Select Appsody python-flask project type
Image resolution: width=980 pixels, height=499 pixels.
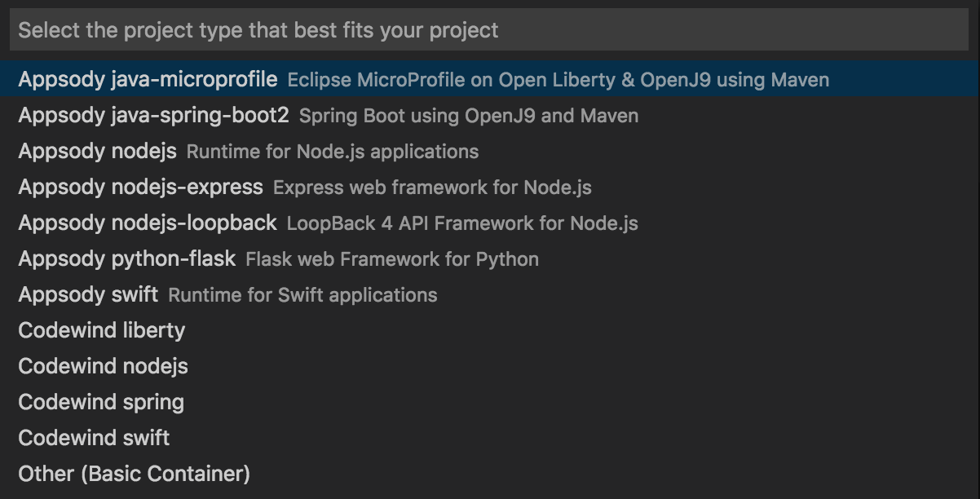[126, 258]
